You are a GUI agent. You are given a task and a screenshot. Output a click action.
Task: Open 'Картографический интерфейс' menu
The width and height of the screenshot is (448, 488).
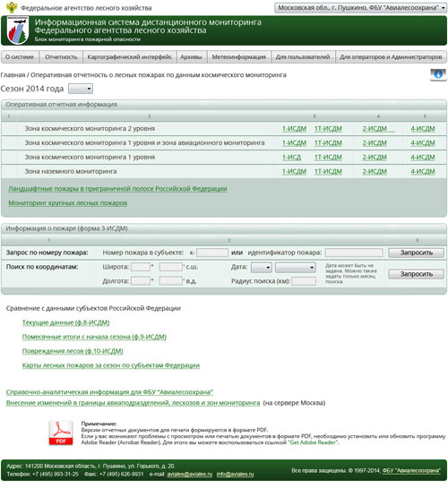point(130,57)
